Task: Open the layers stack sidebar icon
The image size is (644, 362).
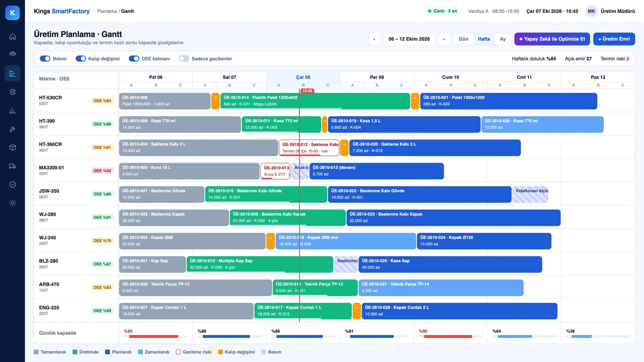Action: coord(13,92)
